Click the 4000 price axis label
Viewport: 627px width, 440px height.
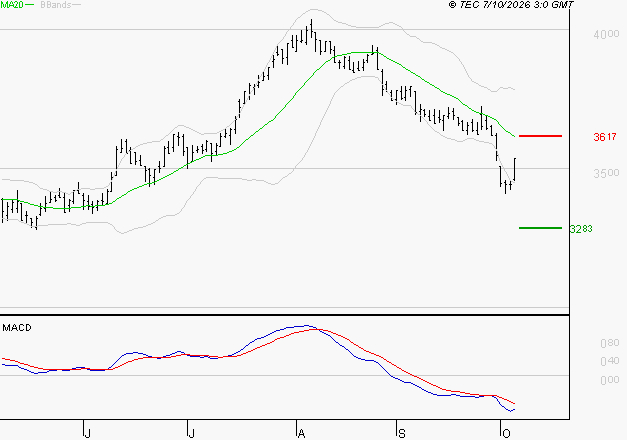606,34
